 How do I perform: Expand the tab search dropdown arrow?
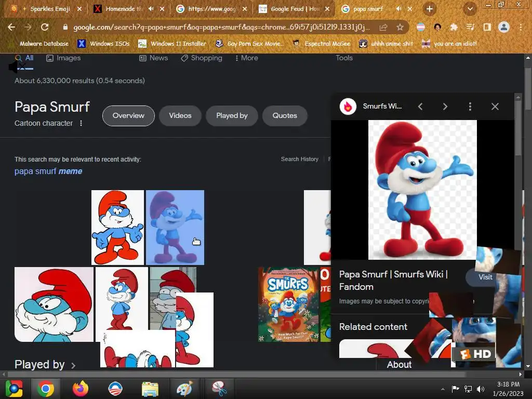[x=470, y=9]
